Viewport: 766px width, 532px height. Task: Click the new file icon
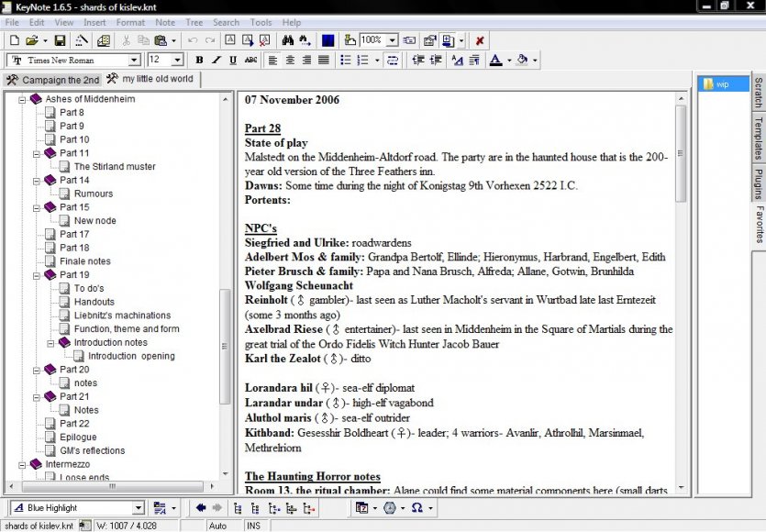point(14,40)
